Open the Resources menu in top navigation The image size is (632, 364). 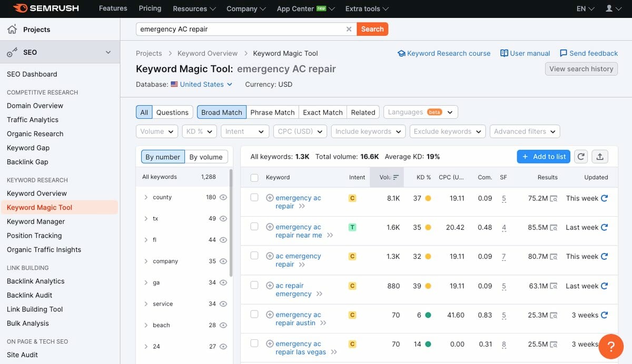coord(194,8)
